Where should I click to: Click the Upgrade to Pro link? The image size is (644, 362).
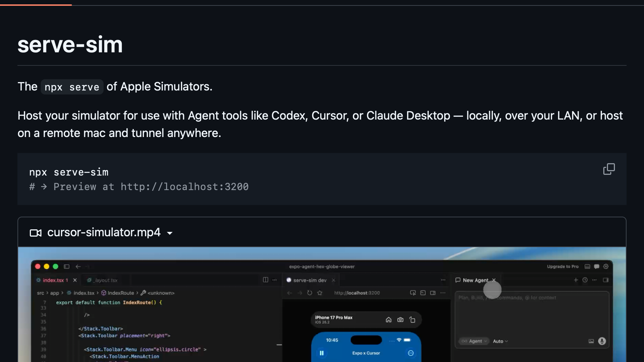point(563,266)
